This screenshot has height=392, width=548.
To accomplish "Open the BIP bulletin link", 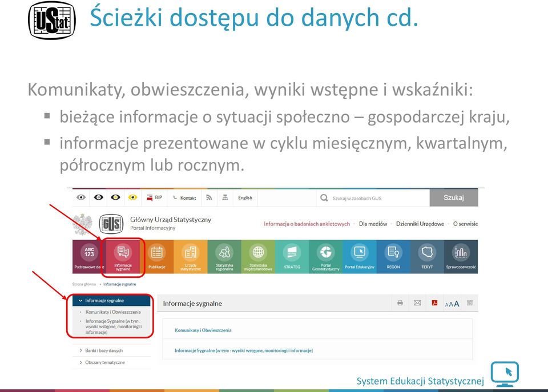I will point(154,198).
